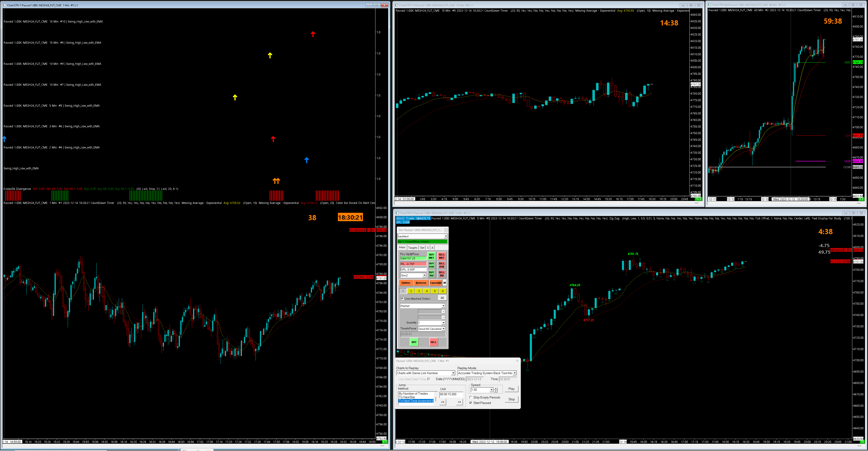Image resolution: width=868 pixels, height=451 pixels.
Task: Click the BUY MKT button
Action: point(431,256)
